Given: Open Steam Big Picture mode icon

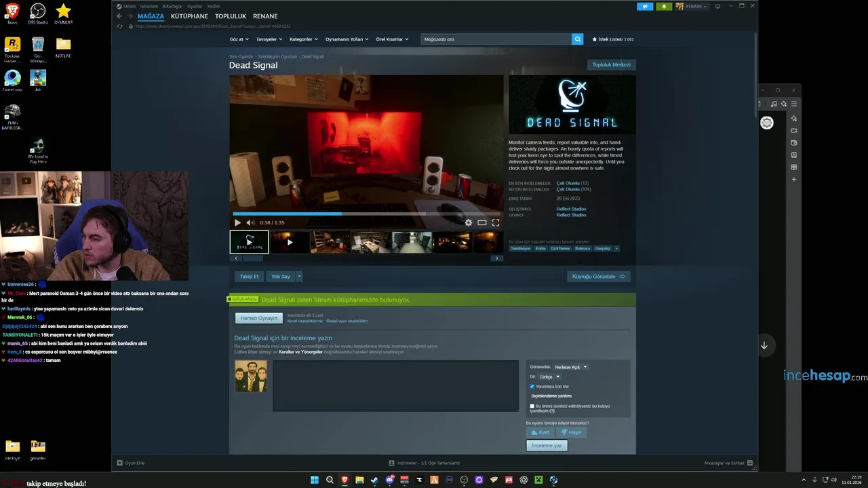Looking at the screenshot, I should tap(717, 6).
